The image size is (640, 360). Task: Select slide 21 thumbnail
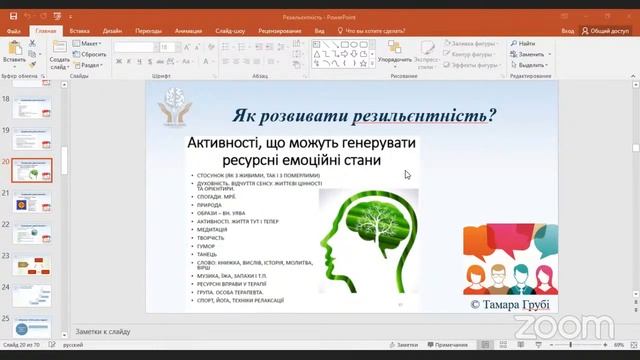32,201
